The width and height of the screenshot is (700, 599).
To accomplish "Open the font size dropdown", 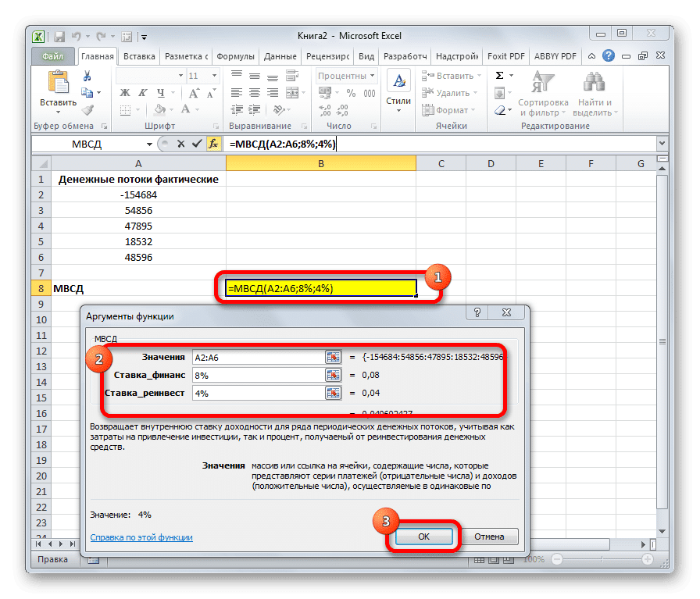I will [214, 76].
